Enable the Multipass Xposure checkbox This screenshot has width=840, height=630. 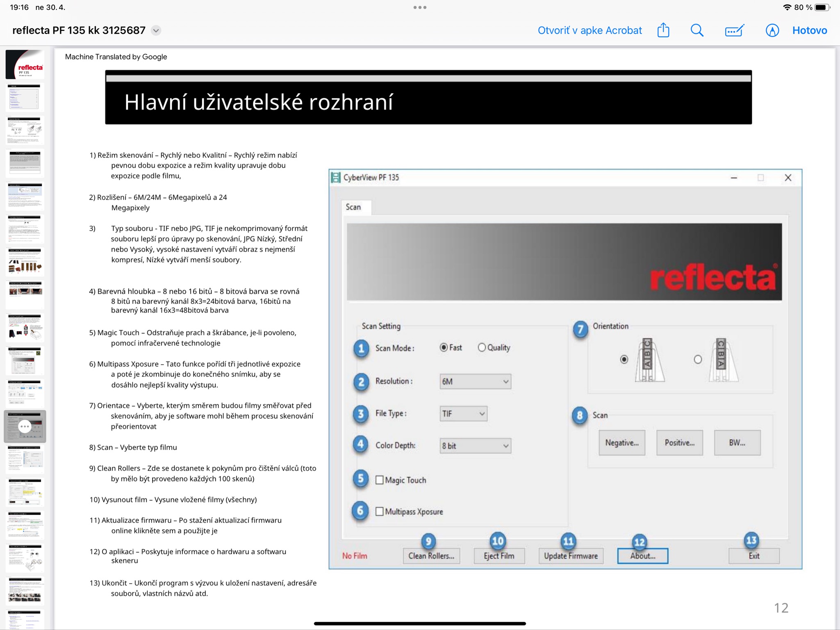(x=380, y=511)
